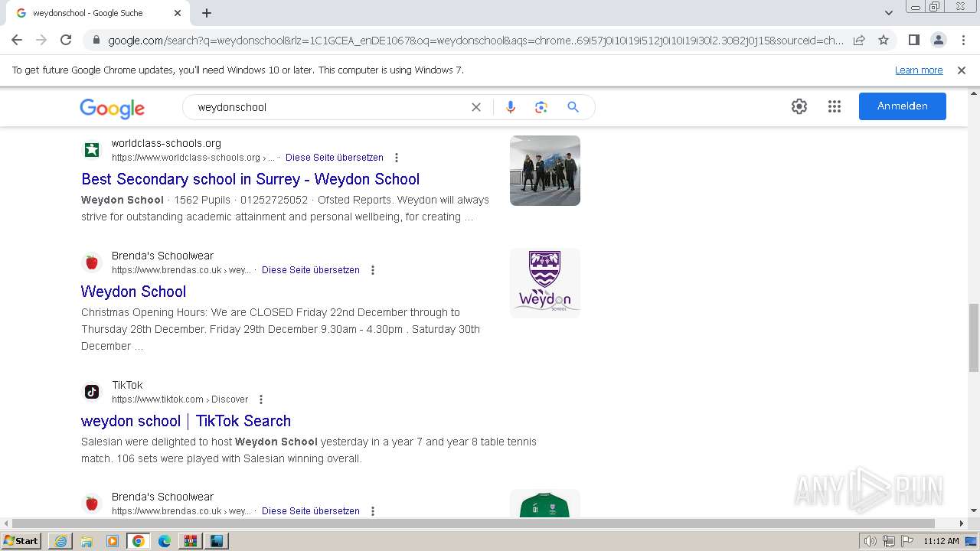The image size is (980, 551).
Task: Click the address bar URL
Action: (475, 41)
